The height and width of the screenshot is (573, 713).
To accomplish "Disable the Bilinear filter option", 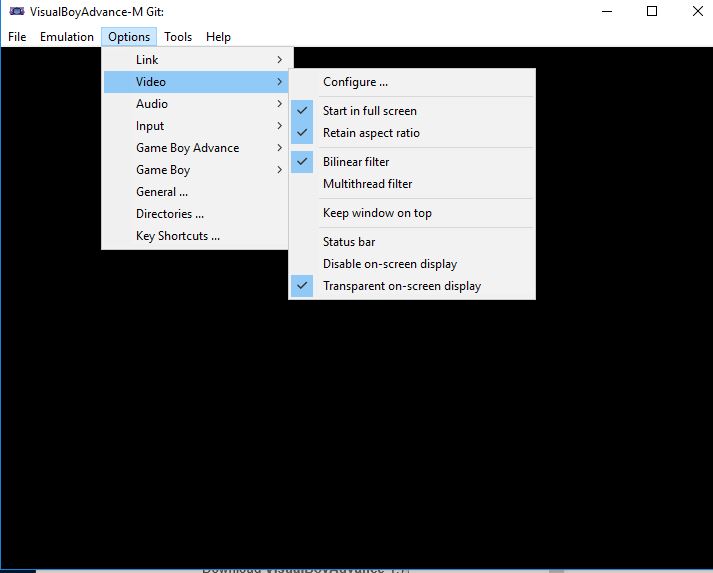I will click(x=412, y=162).
